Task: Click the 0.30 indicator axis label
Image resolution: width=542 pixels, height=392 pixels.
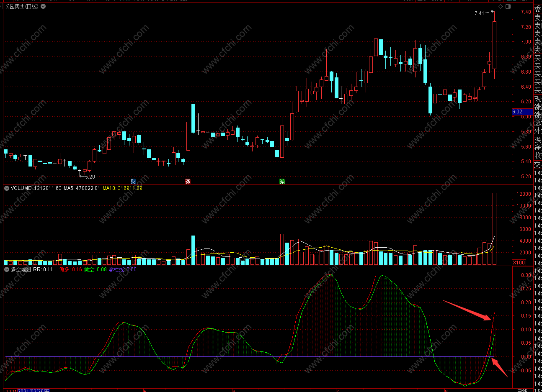Action: 526,275
